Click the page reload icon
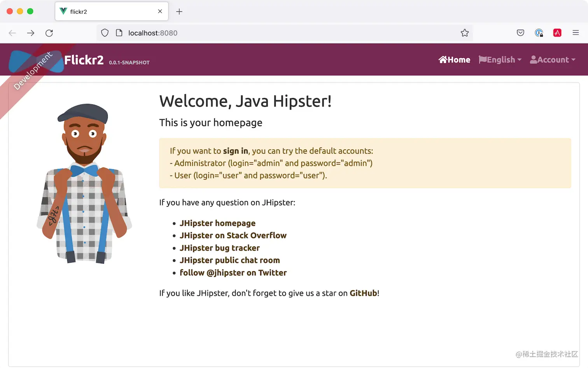588x368 pixels. (x=49, y=33)
